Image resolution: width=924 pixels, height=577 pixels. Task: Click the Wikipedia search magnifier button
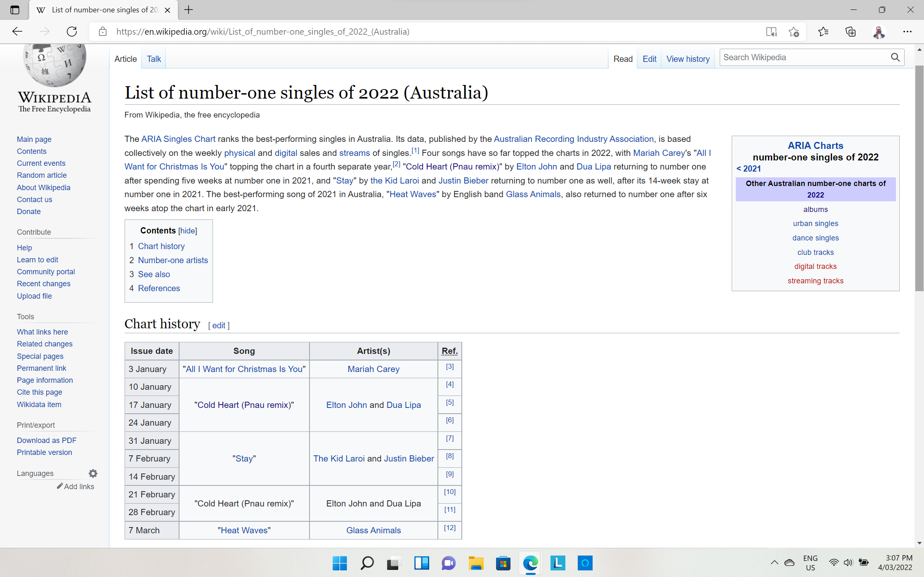coord(895,57)
